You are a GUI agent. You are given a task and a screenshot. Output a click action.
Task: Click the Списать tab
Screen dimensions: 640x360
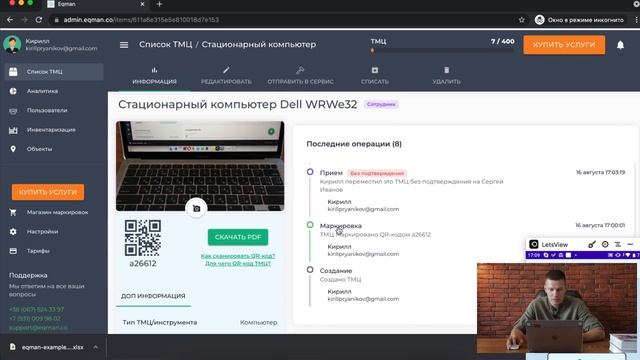pyautogui.click(x=375, y=76)
